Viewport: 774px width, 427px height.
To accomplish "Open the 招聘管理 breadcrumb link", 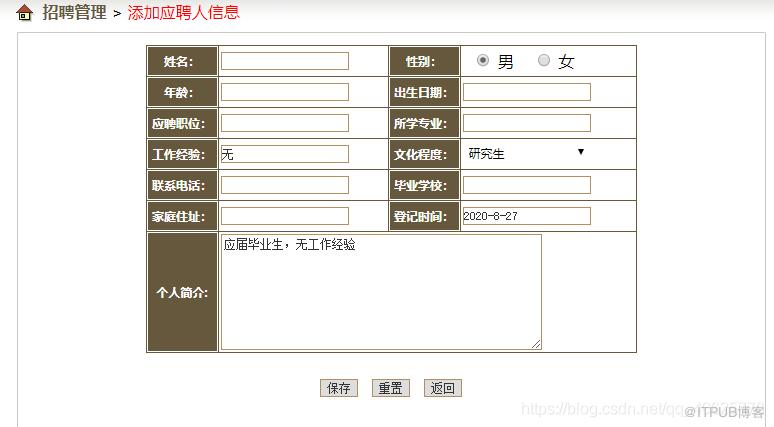I will click(x=74, y=12).
